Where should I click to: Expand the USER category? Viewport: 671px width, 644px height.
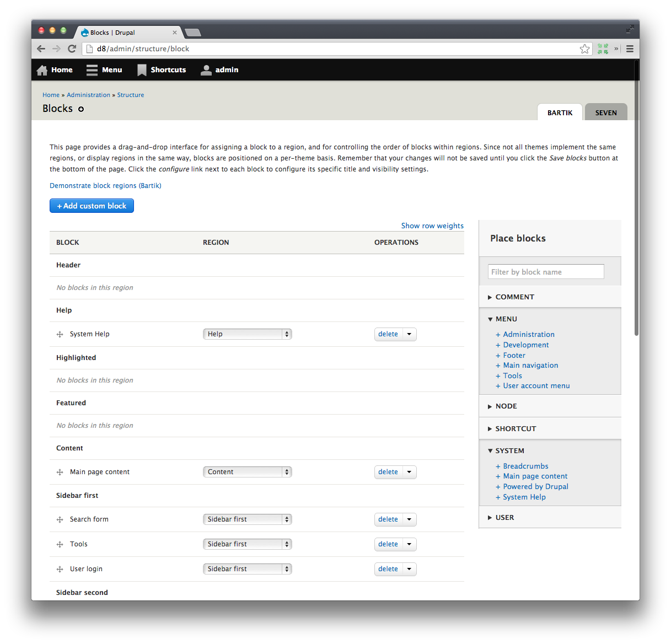click(x=550, y=517)
